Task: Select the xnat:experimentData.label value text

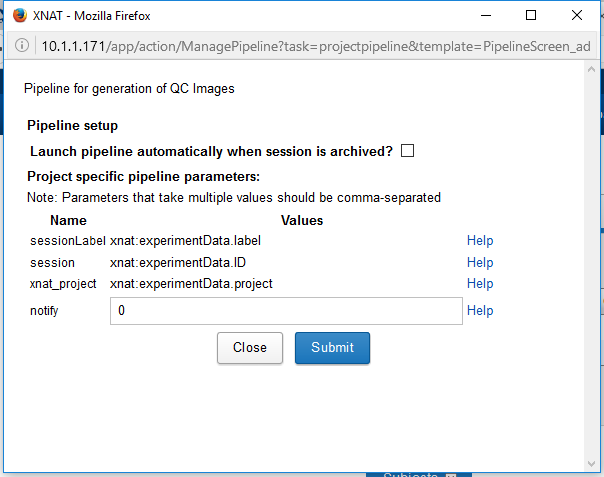Action: pyautogui.click(x=185, y=241)
